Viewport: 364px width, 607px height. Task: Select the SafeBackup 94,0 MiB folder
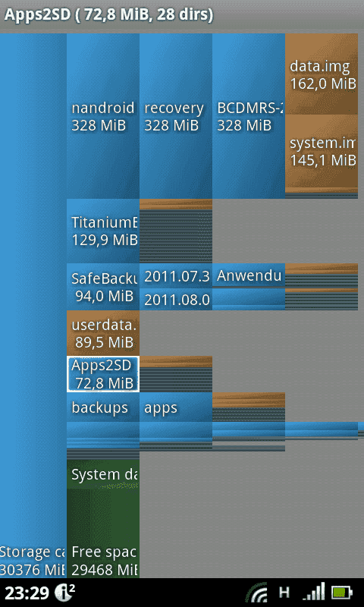(x=103, y=287)
